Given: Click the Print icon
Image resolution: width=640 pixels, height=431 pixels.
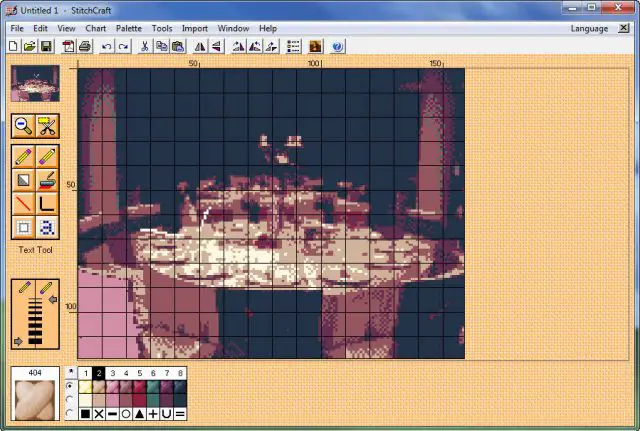Looking at the screenshot, I should coord(85,46).
